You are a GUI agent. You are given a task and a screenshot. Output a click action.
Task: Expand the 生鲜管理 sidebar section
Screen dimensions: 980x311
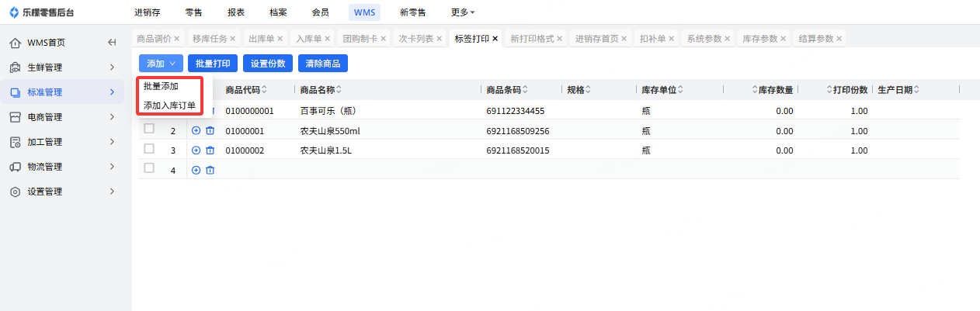112,67
